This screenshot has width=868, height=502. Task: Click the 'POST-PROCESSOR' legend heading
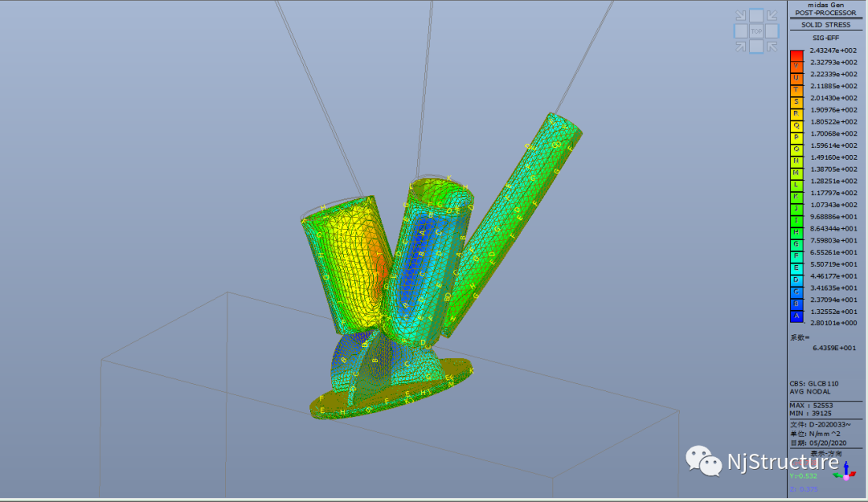tap(825, 13)
